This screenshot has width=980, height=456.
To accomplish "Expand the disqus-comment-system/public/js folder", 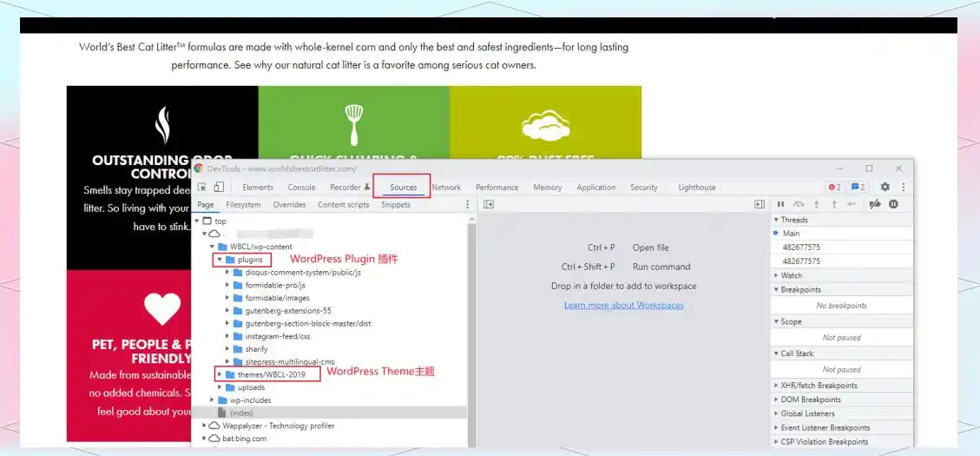I will tap(227, 273).
